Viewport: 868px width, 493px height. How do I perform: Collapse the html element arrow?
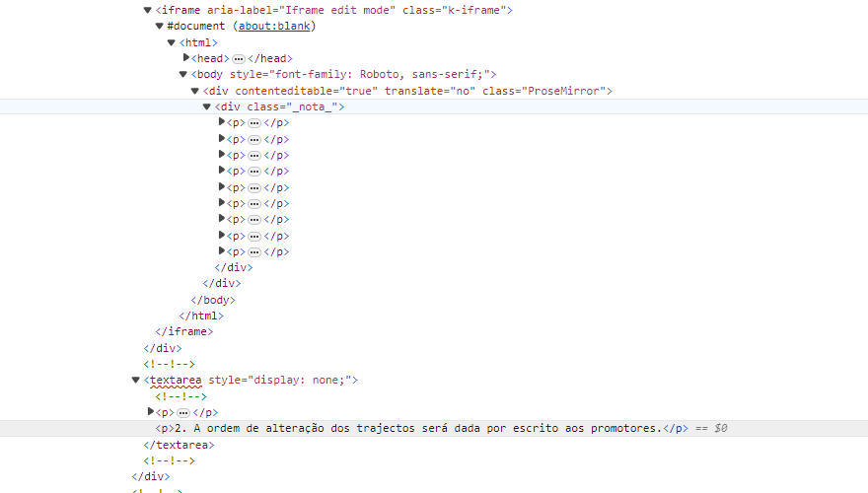[171, 42]
